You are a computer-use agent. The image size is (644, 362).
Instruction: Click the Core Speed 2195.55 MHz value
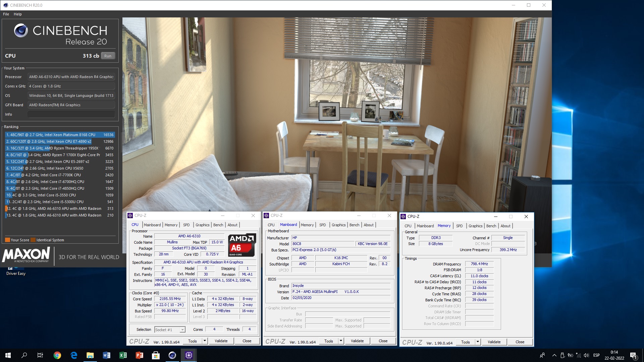tap(170, 299)
